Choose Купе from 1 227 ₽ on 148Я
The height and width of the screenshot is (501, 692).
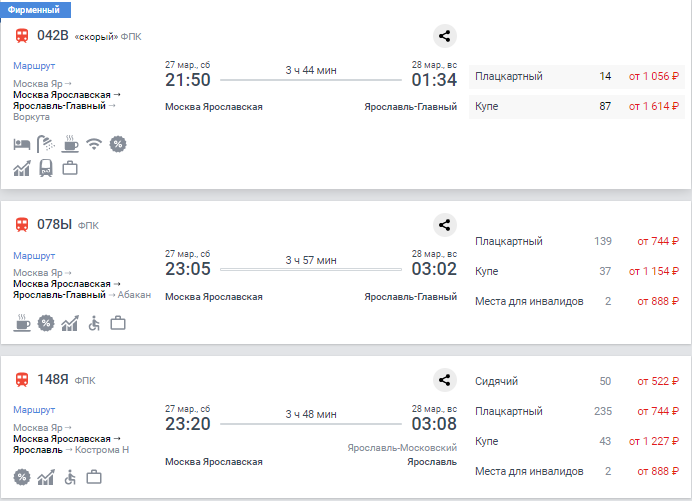pos(578,441)
